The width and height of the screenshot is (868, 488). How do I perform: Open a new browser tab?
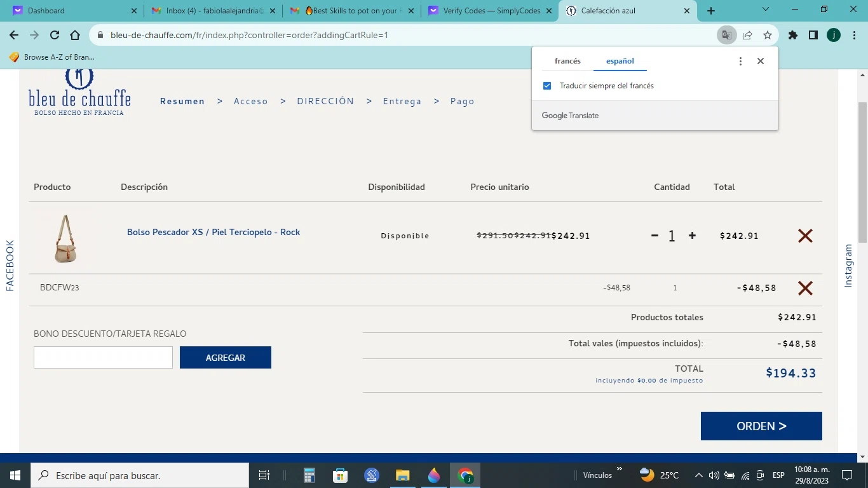click(x=711, y=11)
